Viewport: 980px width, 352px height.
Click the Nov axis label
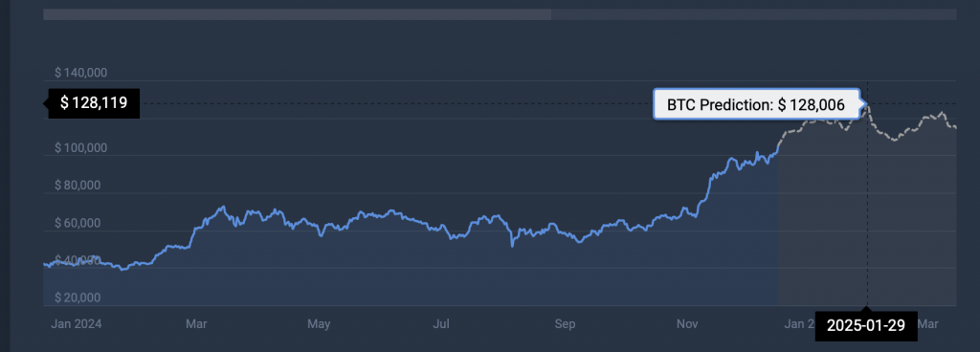[x=687, y=324]
